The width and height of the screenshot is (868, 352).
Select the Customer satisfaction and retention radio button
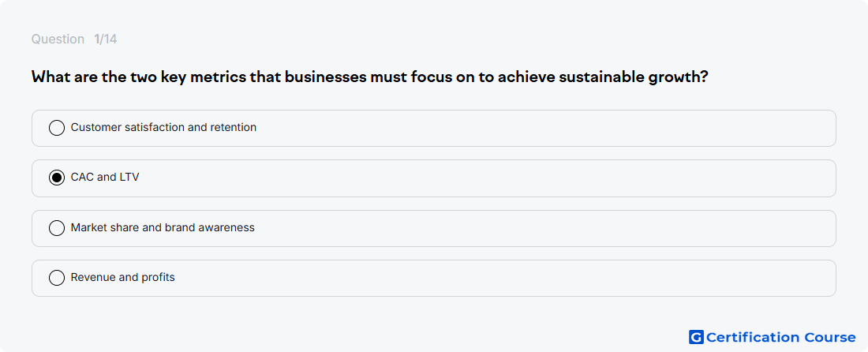click(57, 128)
